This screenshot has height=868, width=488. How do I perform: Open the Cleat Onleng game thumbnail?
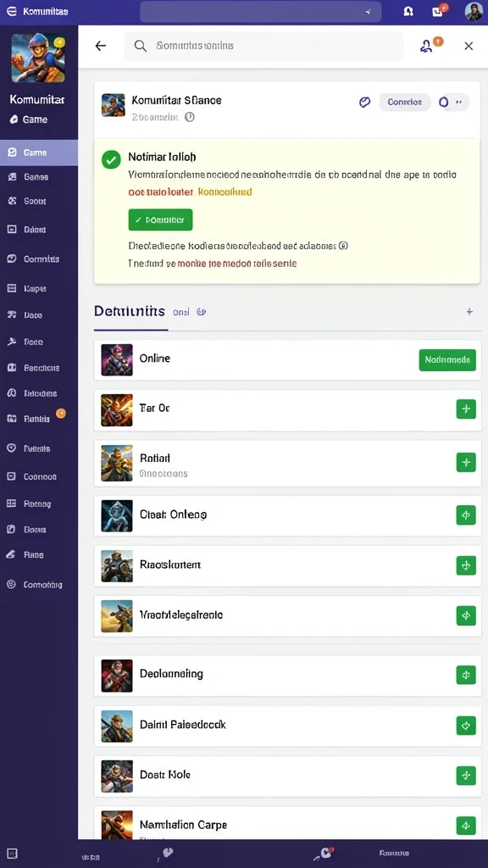tap(117, 515)
